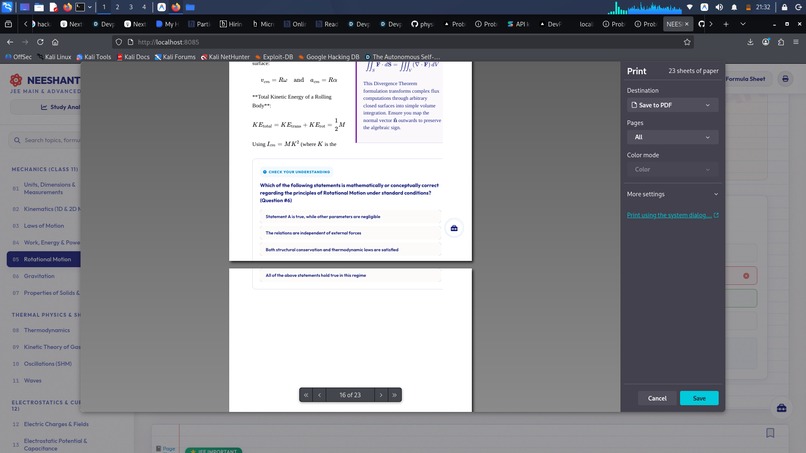The height and width of the screenshot is (453, 806).
Task: Reload the current page
Action: coord(40,42)
